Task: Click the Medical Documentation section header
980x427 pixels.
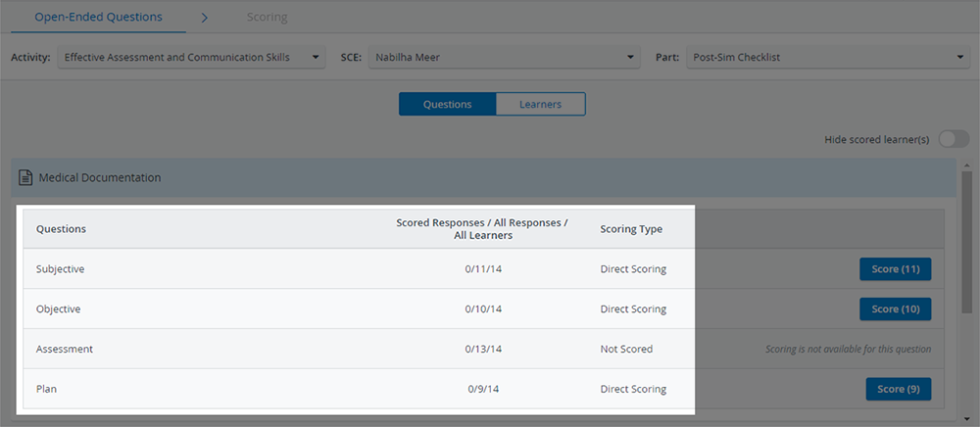Action: (x=484, y=178)
